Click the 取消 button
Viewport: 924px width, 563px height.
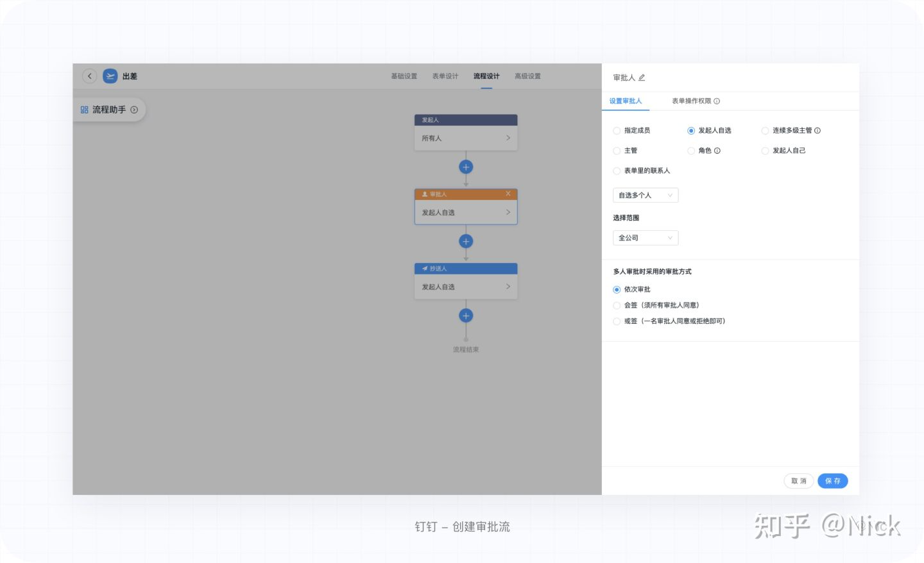click(x=799, y=481)
